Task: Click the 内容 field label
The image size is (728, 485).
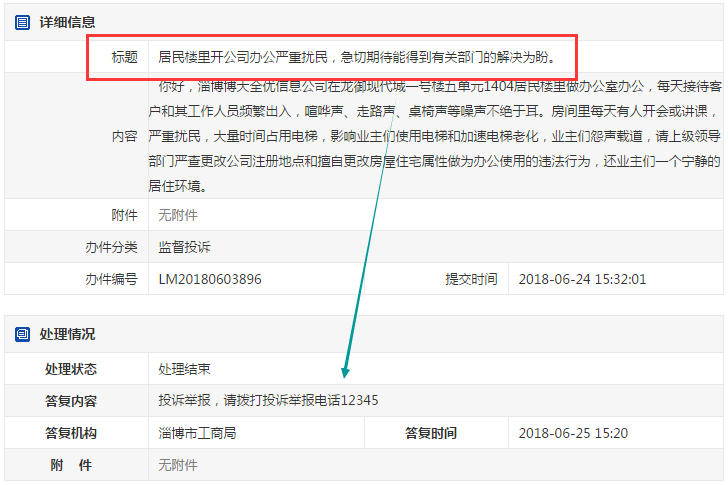Action: [x=124, y=136]
